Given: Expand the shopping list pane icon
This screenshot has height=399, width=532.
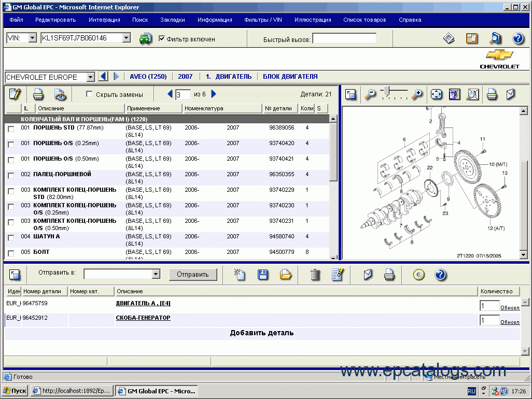Looking at the screenshot, I should [x=15, y=274].
